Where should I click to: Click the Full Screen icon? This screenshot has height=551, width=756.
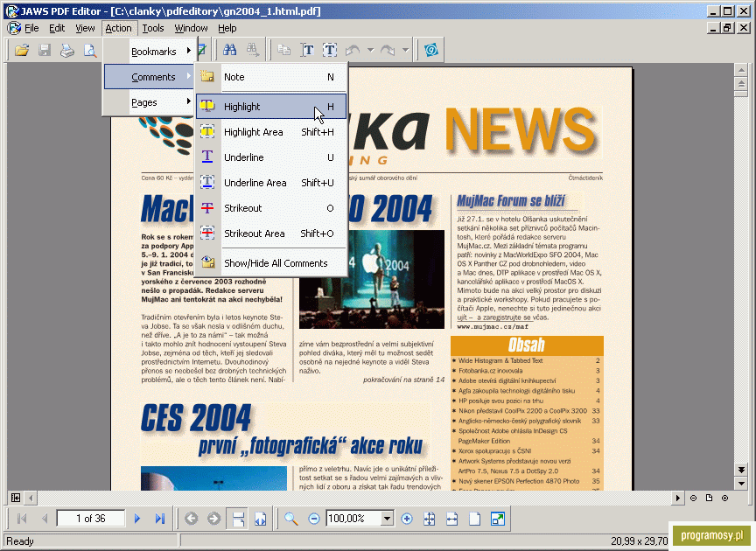[x=498, y=519]
